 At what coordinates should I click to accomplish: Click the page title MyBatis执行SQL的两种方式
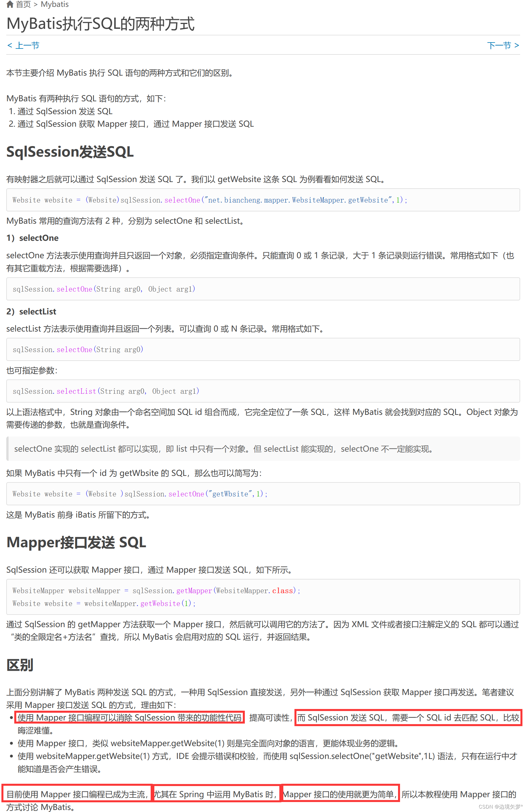click(101, 24)
